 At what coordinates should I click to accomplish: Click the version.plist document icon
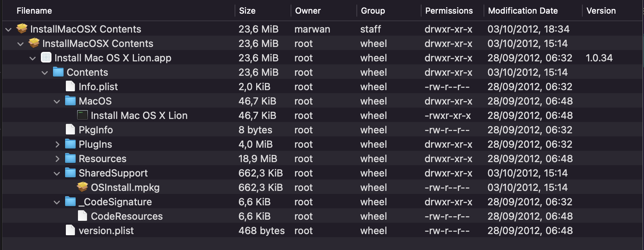70,230
